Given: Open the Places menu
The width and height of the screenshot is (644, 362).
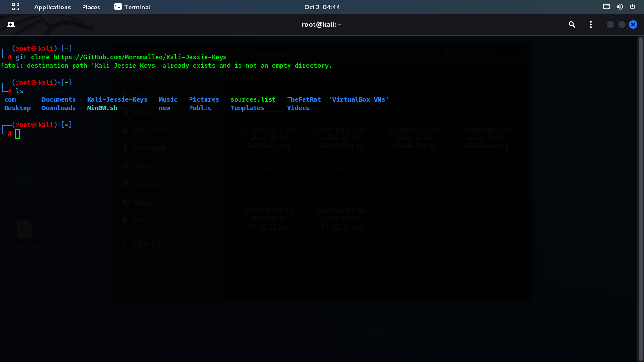Looking at the screenshot, I should point(91,7).
